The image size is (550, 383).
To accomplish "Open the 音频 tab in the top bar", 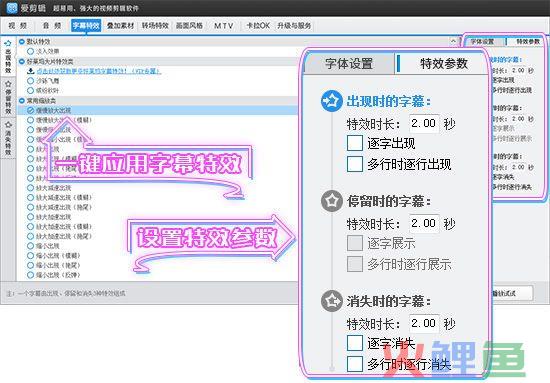I will [x=52, y=26].
